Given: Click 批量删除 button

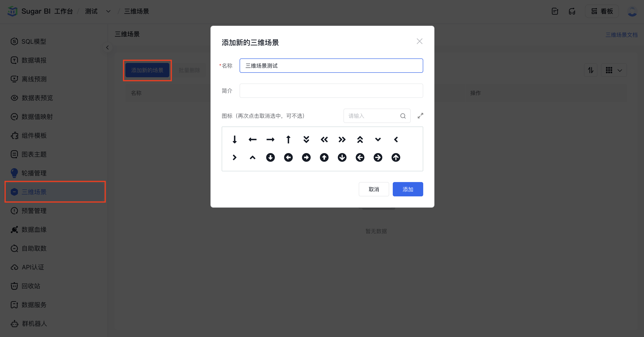Looking at the screenshot, I should click(189, 70).
